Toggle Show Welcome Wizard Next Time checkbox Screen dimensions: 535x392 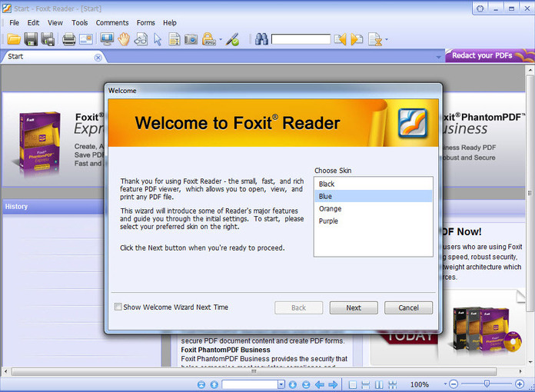click(x=118, y=307)
